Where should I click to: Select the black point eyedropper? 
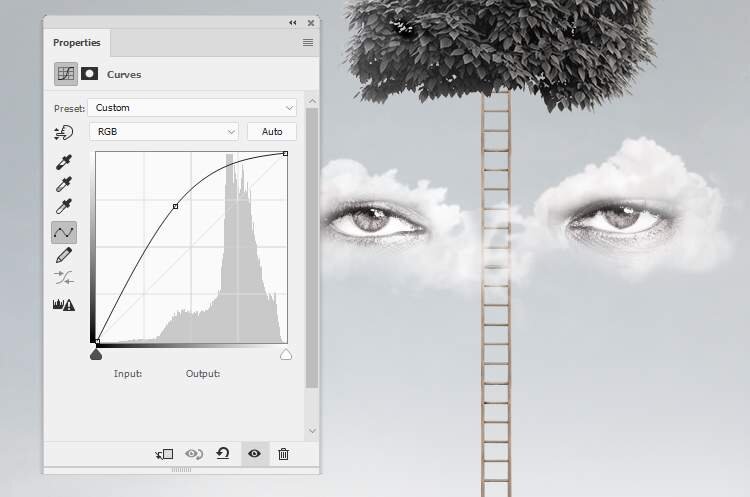pyautogui.click(x=64, y=162)
